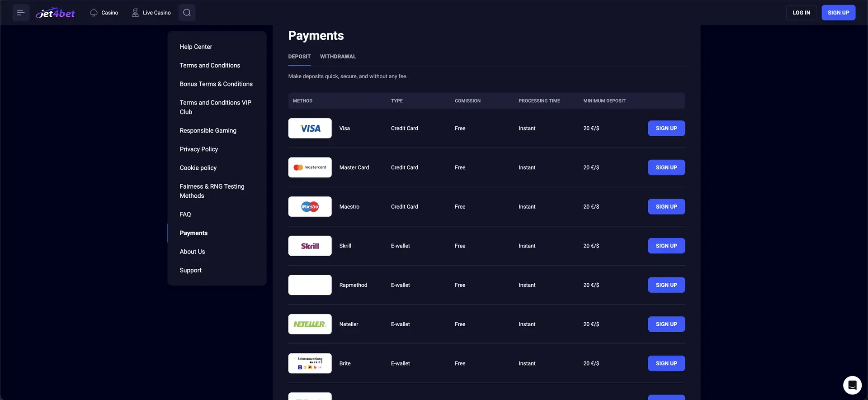Image resolution: width=868 pixels, height=400 pixels.
Task: Click 'Free' in the Maestro row
Action: coord(460,207)
